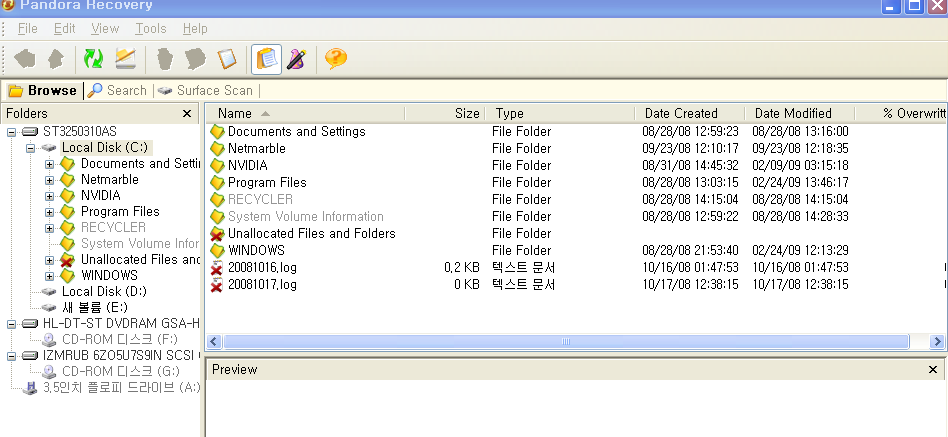Expand Program Files in tree
Viewport: 948px width, 437px height.
click(x=50, y=212)
